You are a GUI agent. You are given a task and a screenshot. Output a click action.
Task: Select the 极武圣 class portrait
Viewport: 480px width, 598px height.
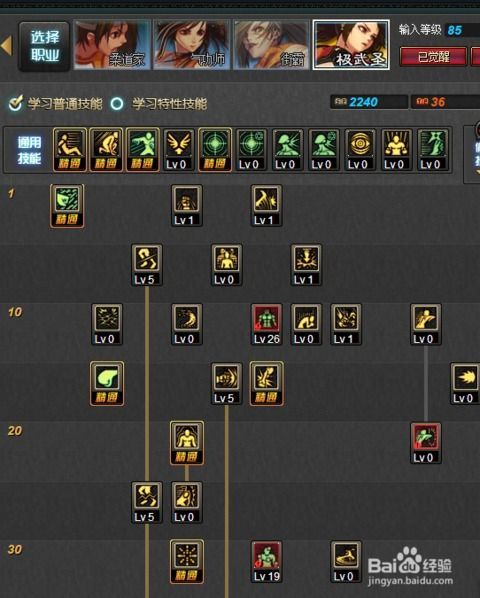point(351,45)
